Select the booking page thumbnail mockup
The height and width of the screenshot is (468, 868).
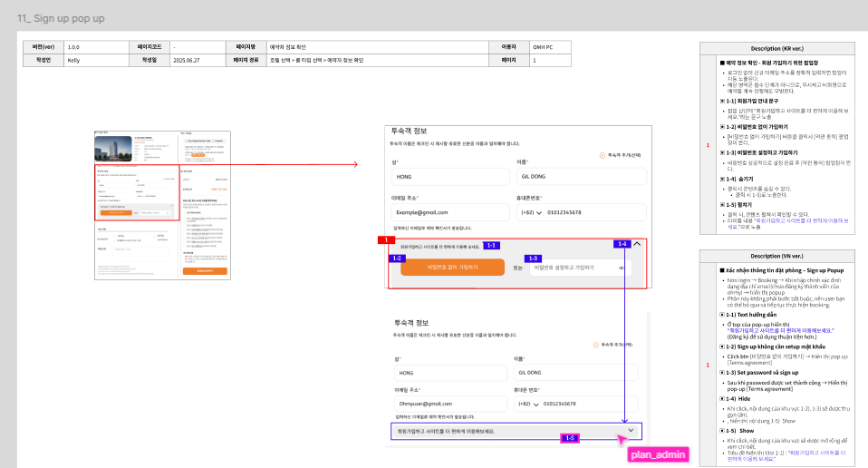[x=162, y=204]
